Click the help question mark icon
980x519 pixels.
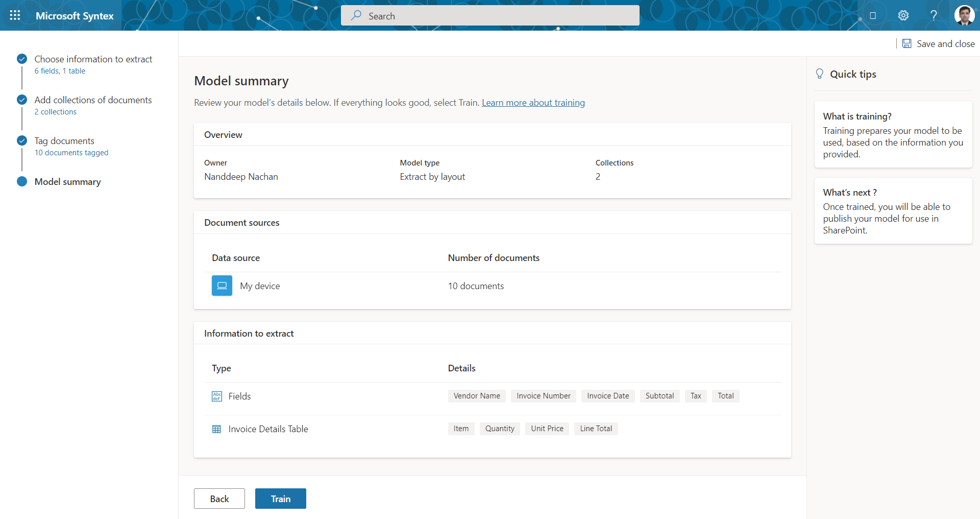point(933,15)
